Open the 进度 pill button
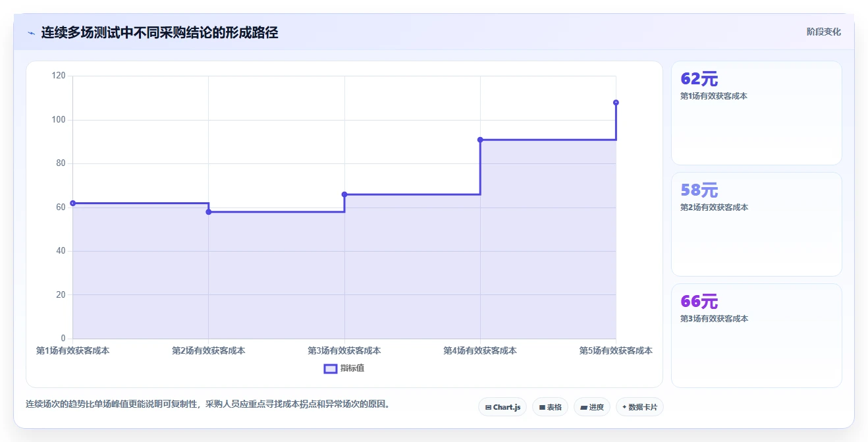Viewport: 868px width, 442px height. (592, 407)
